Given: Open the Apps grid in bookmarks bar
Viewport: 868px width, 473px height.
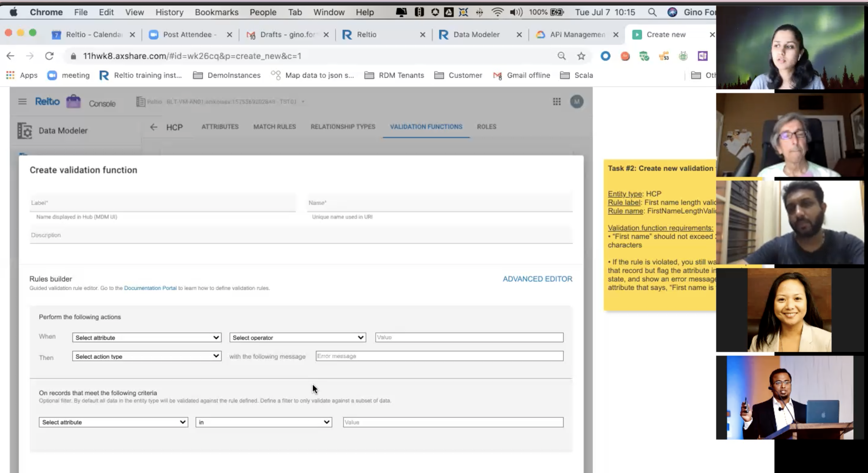Looking at the screenshot, I should pos(10,75).
